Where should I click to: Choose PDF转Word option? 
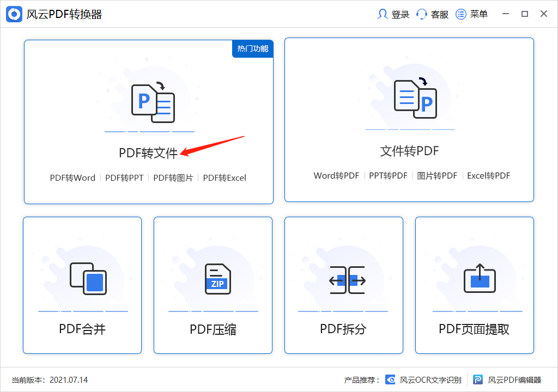[x=72, y=178]
